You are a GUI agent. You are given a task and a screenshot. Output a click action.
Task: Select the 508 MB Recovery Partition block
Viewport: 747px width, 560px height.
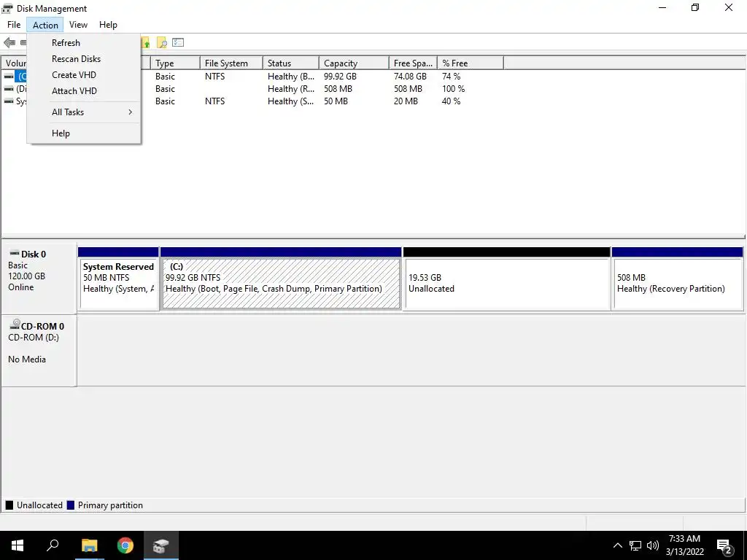tap(678, 279)
